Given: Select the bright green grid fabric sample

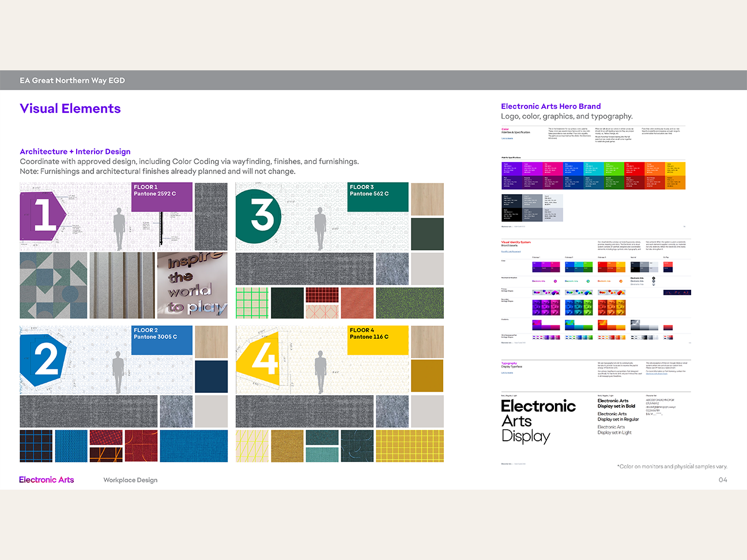Looking at the screenshot, I should coord(252,303).
